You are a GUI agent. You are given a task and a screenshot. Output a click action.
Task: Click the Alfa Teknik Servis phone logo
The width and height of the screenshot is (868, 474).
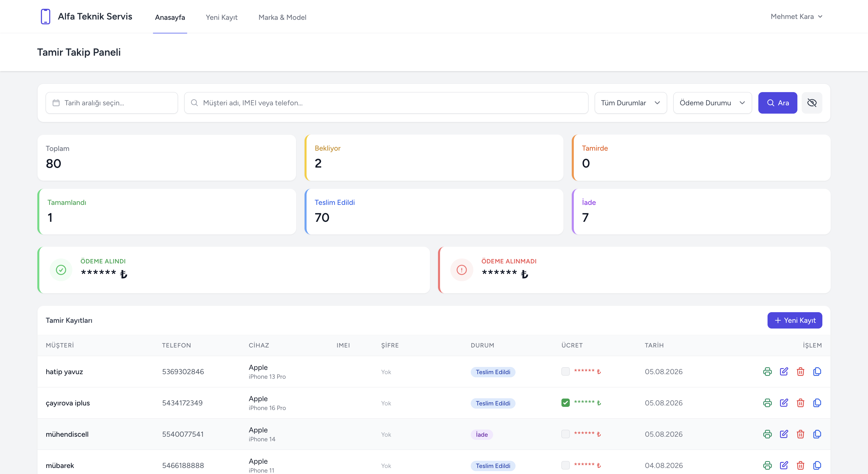tap(45, 17)
